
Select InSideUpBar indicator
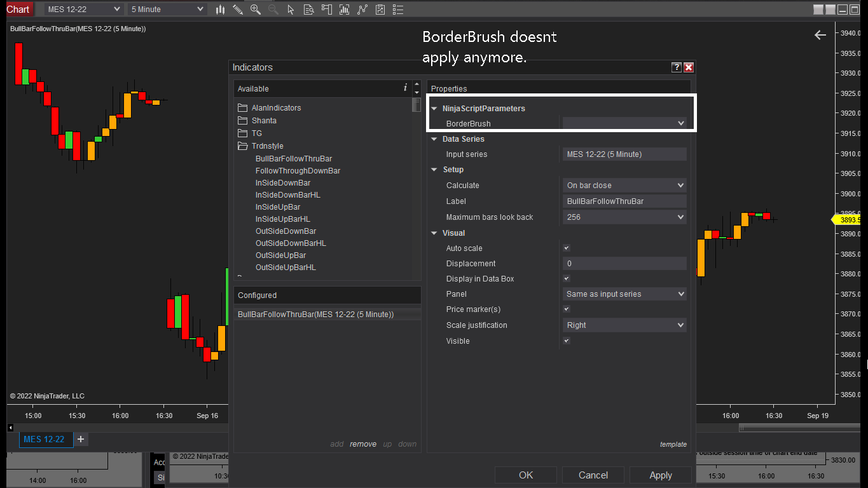278,207
